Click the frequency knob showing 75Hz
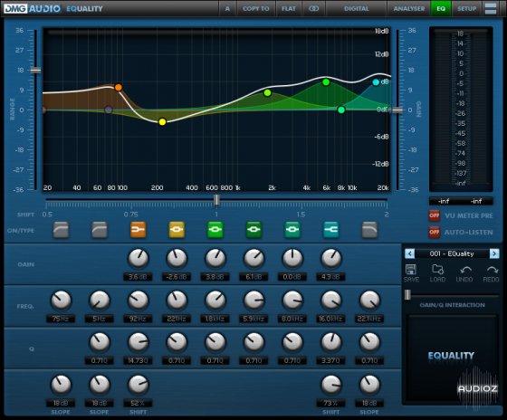The image size is (507, 420). coord(61,301)
